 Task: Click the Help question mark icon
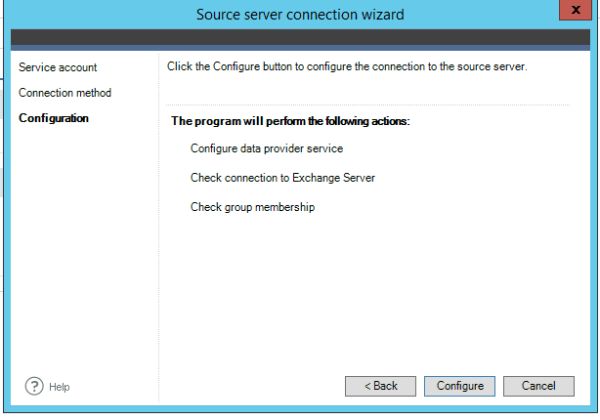(x=32, y=386)
